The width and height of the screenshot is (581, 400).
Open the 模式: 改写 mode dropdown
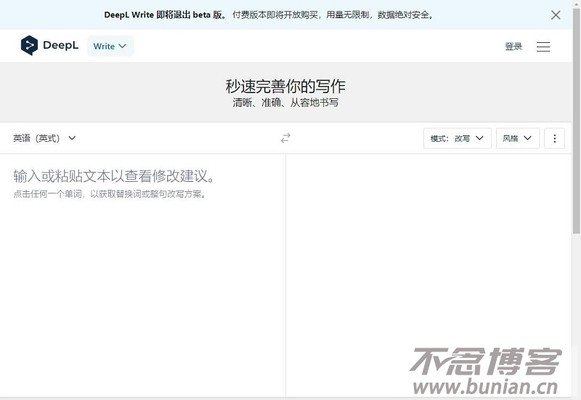point(457,138)
